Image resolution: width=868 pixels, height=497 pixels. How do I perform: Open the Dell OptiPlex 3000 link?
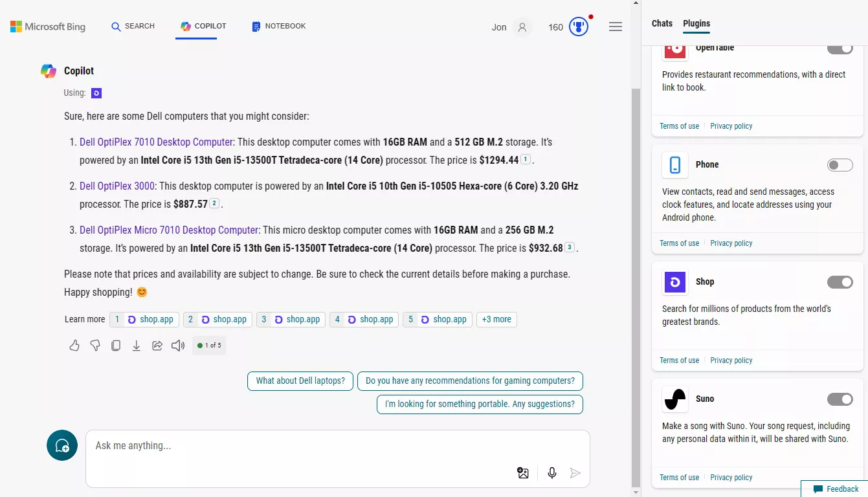pyautogui.click(x=117, y=186)
